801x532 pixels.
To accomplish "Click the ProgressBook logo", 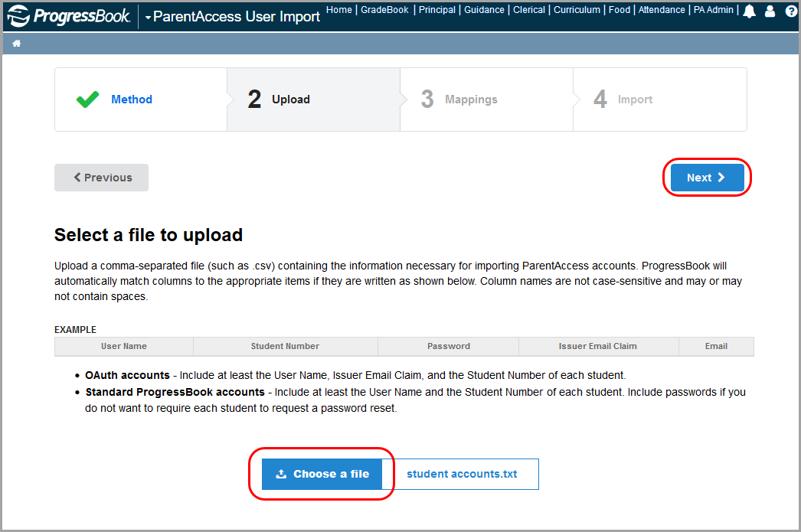I will (69, 15).
